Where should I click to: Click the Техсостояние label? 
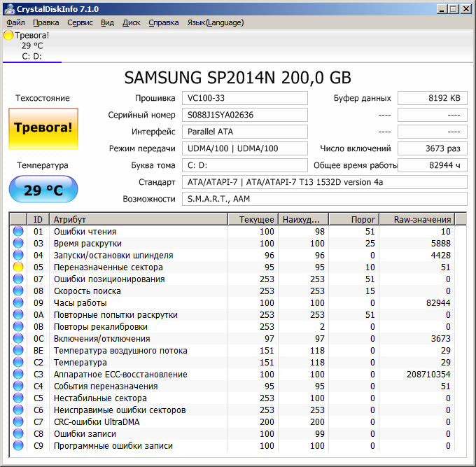pos(43,98)
